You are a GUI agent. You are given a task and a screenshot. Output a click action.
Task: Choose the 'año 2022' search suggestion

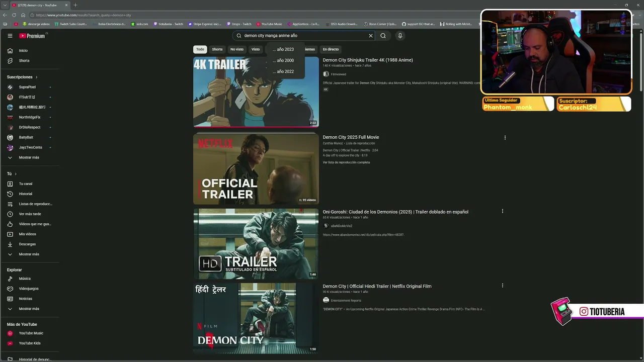285,71
